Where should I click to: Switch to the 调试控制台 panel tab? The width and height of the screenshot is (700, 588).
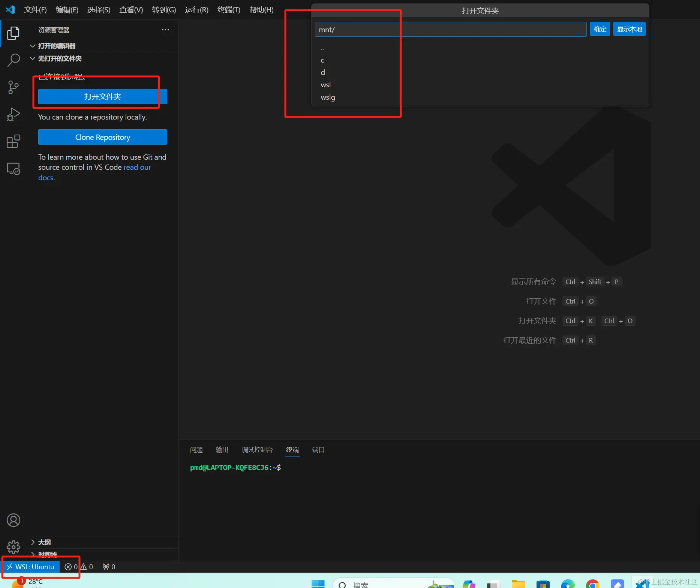257,450
